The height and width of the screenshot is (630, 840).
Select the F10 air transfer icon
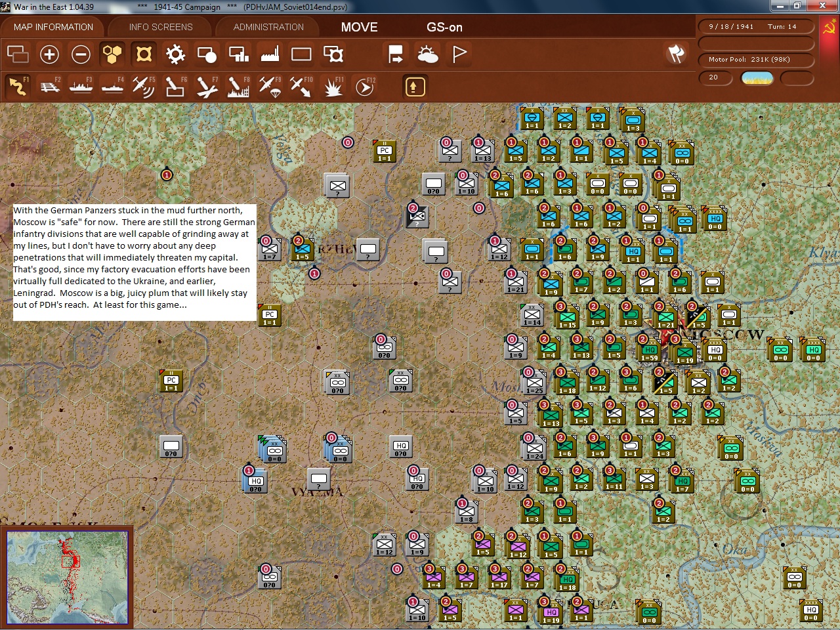301,87
